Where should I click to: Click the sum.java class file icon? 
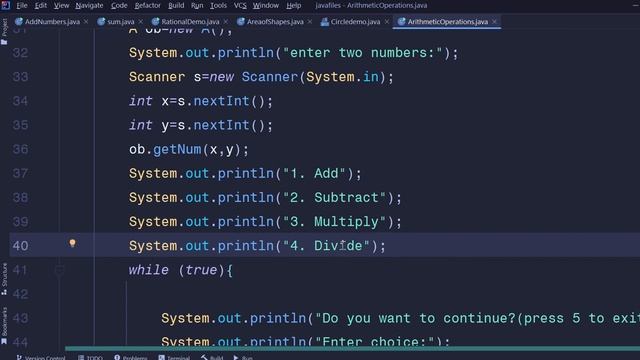click(x=101, y=22)
